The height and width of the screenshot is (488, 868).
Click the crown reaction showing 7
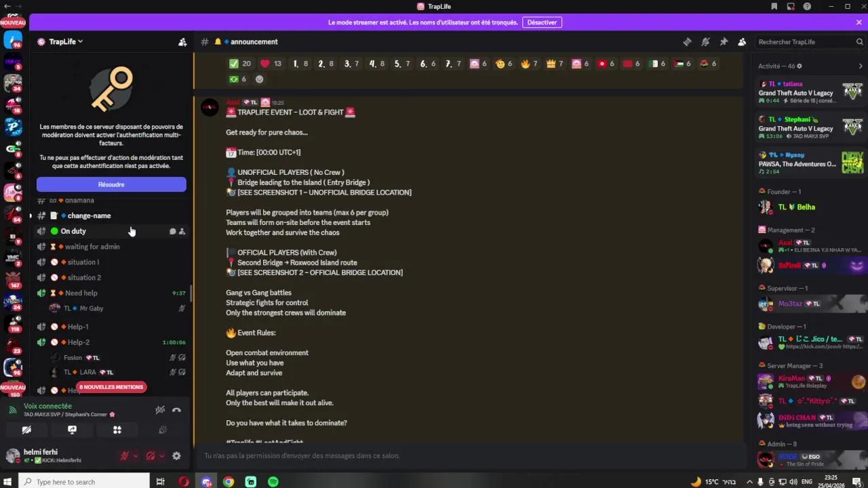tap(555, 64)
